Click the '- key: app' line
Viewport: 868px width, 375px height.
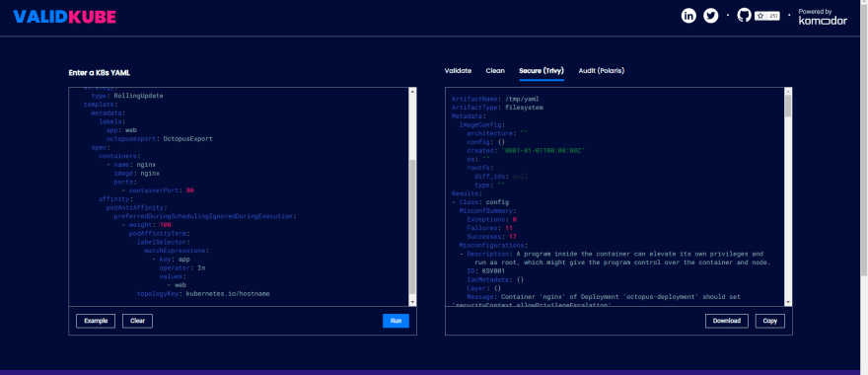pos(171,259)
